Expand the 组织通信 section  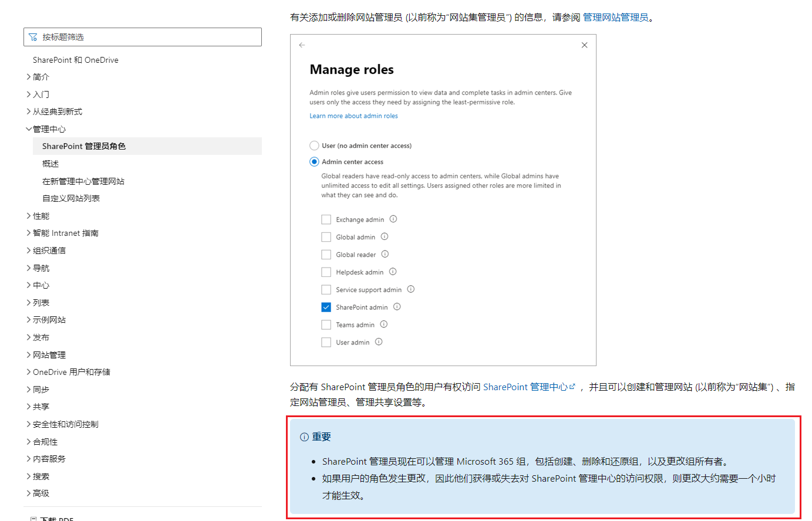(46, 251)
